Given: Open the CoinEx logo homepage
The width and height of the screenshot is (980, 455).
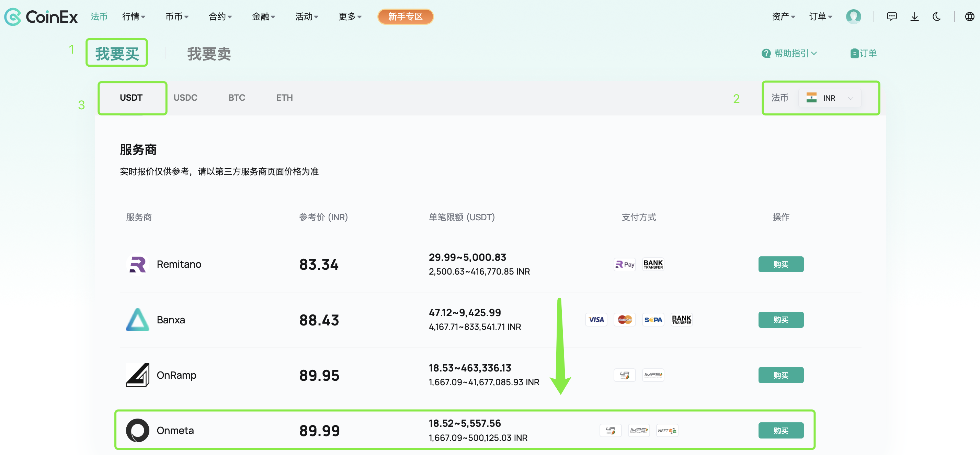Looking at the screenshot, I should click(40, 16).
